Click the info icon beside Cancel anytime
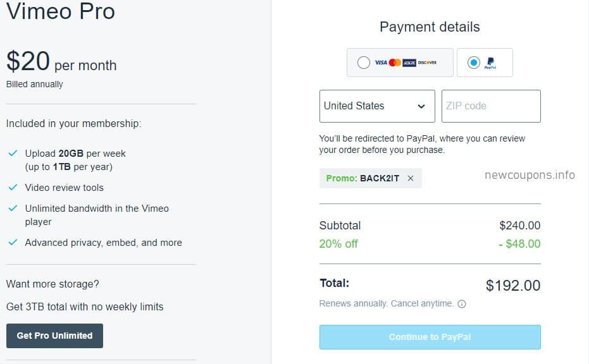Viewport: 589px width, 364px height. pyautogui.click(x=462, y=304)
